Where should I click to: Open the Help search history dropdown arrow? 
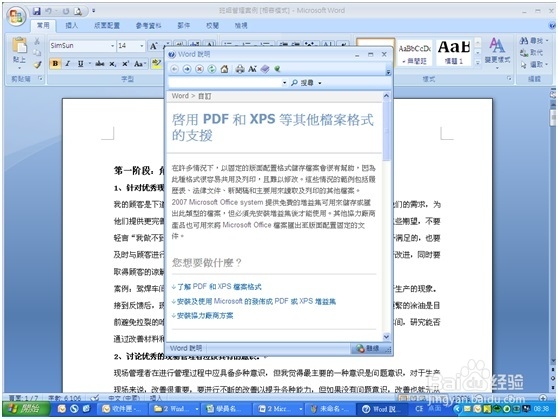(x=284, y=83)
